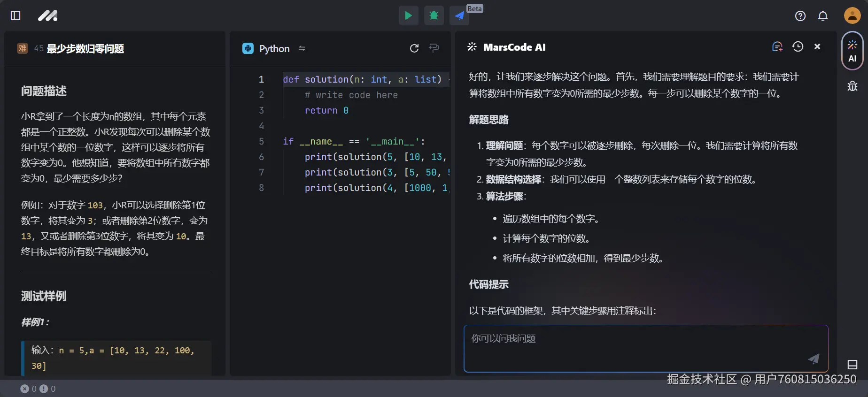Screen dimensions: 868x397
Task: Reset code with the refresh icon
Action: 414,48
